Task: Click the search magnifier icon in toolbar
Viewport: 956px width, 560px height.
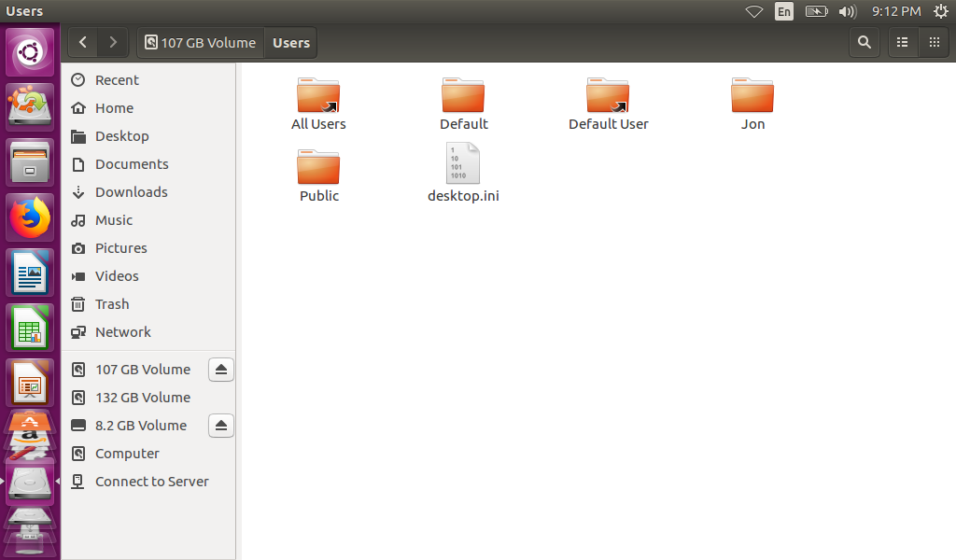Action: [865, 42]
